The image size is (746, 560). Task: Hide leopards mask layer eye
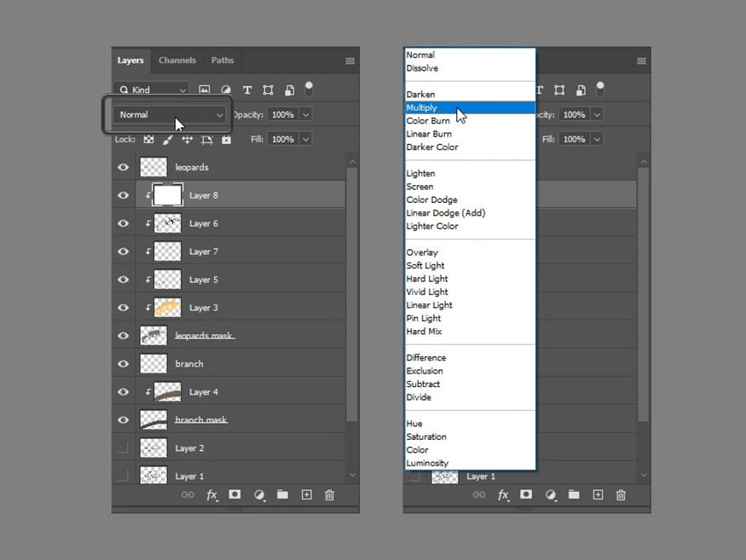pos(124,336)
